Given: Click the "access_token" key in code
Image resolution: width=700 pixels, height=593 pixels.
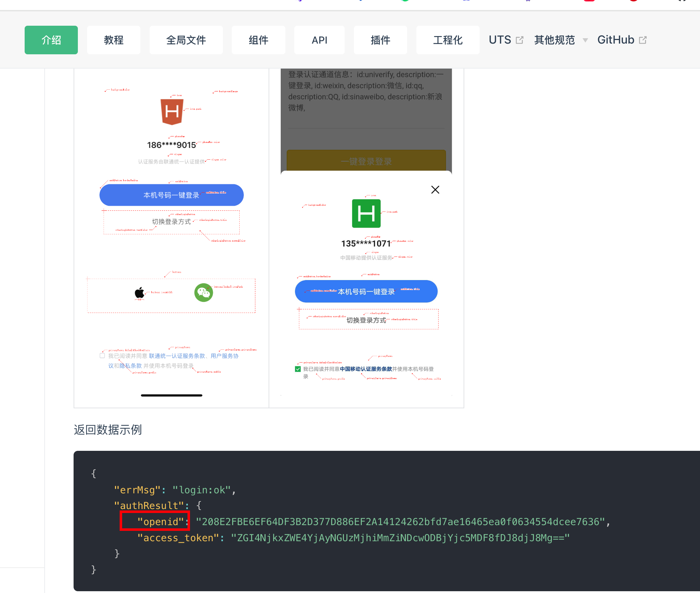Looking at the screenshot, I should point(178,538).
